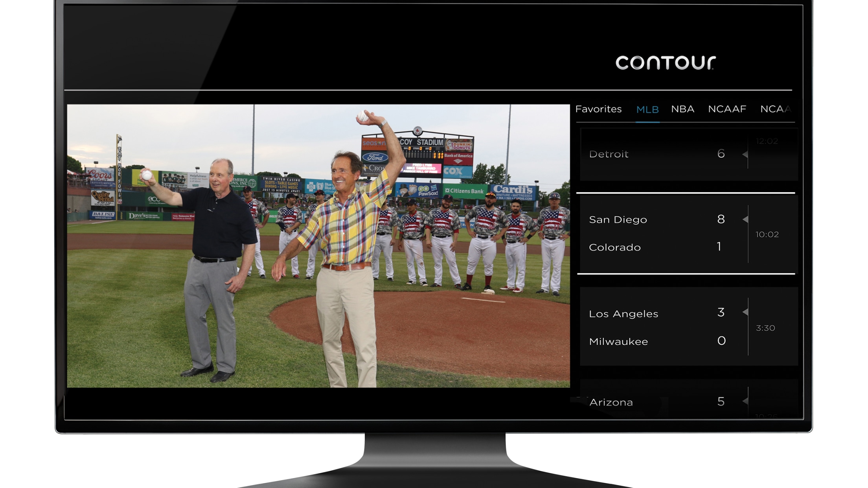Select the winner arrow beside Detroit's score
The width and height of the screenshot is (868, 488).
[x=745, y=155]
